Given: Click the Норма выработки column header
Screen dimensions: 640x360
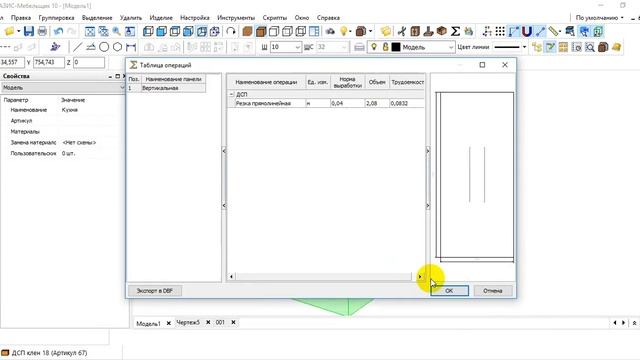Looking at the screenshot, I should click(347, 82).
